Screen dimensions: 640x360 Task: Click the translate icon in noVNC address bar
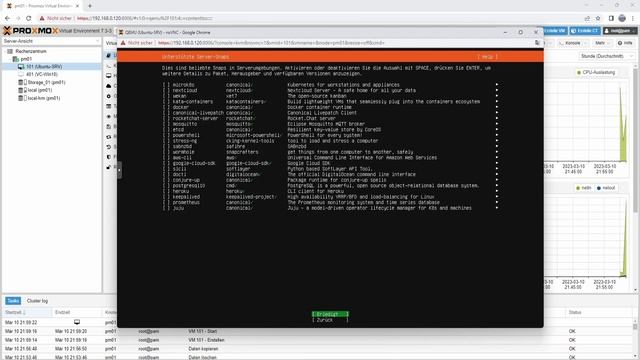pyautogui.click(x=537, y=43)
